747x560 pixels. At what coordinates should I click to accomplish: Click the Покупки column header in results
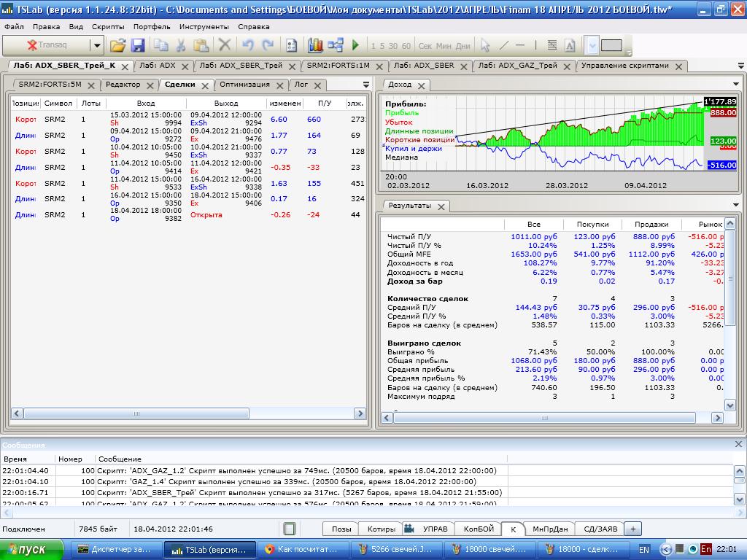point(592,225)
